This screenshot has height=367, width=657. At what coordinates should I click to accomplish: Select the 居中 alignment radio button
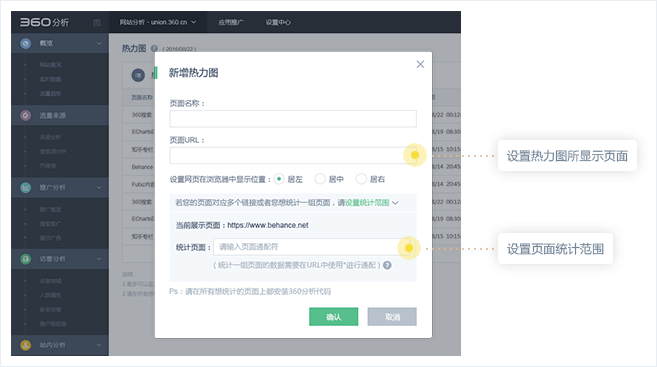click(320, 179)
